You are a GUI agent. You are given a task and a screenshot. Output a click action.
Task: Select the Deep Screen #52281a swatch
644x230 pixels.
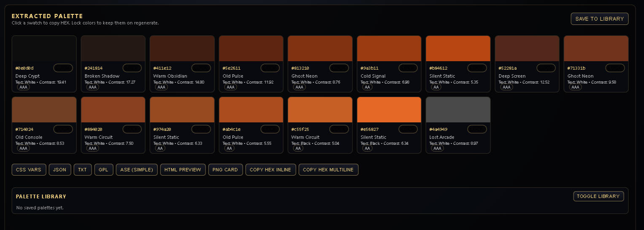pos(527,49)
